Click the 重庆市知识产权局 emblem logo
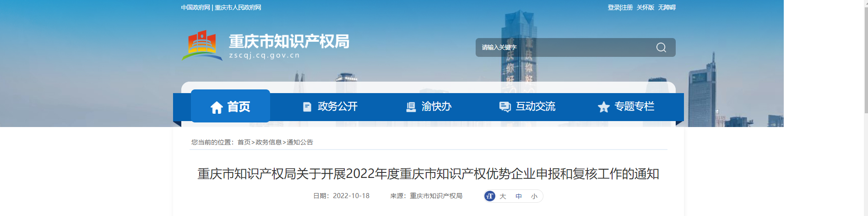This screenshot has width=868, height=216. point(201,45)
